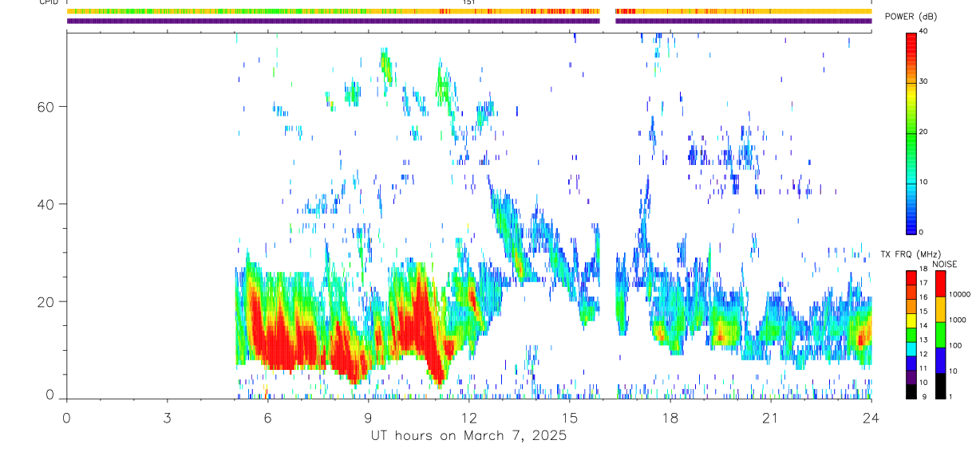Click the green swatch in NOISE legend
This screenshot has width=980, height=452.
pos(939,335)
